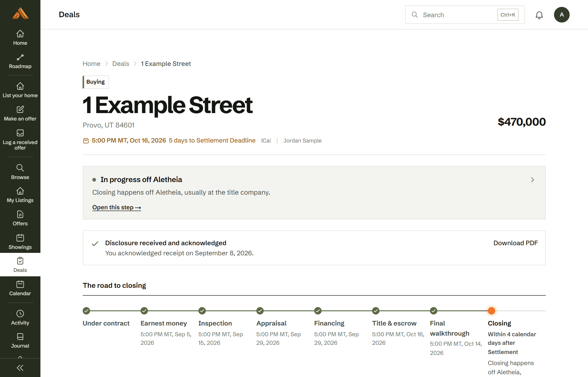Download the disclosure PDF
The image size is (588, 377).
(515, 243)
